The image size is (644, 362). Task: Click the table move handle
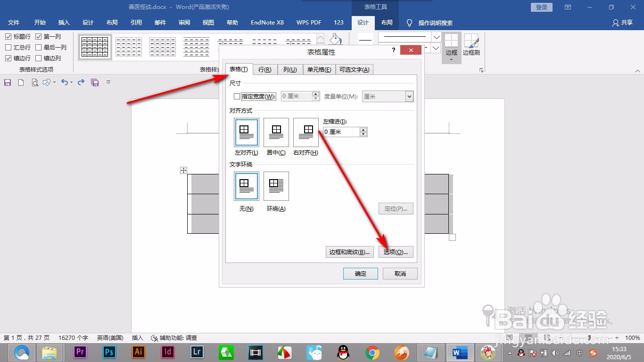[184, 171]
